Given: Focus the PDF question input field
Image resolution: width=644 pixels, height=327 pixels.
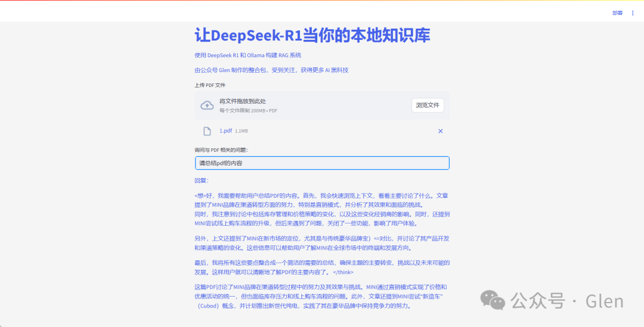Looking at the screenshot, I should (x=322, y=163).
